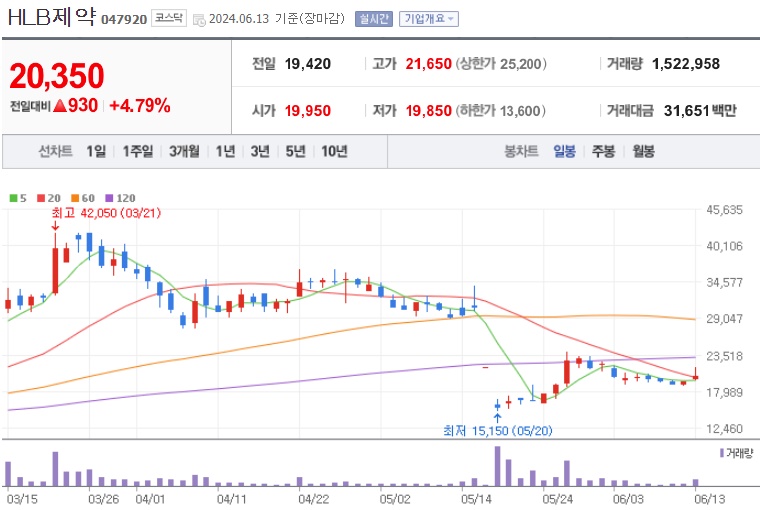Click the green 5-day moving average legend swatch
760x510 pixels.
tap(14, 198)
